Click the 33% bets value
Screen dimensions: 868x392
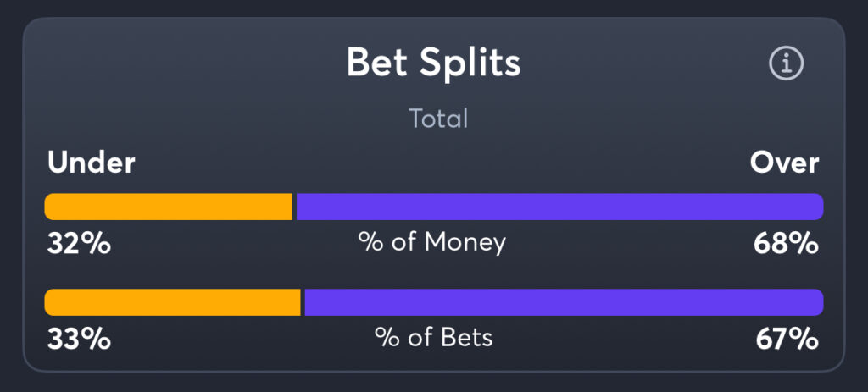tap(79, 340)
